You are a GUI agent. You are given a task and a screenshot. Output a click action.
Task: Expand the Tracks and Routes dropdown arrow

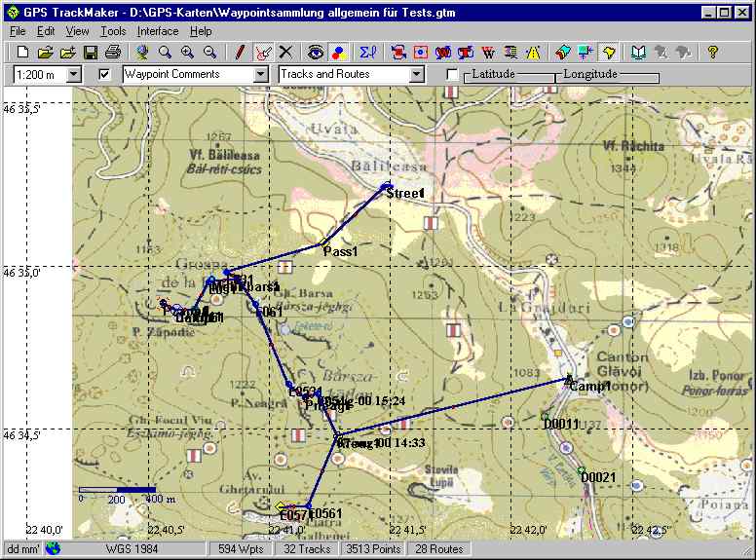[x=417, y=75]
